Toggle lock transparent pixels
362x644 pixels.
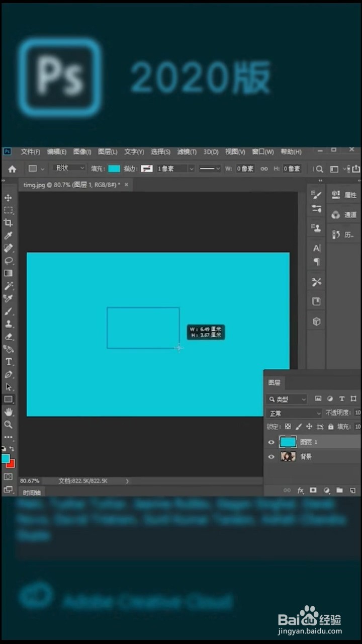tap(288, 427)
